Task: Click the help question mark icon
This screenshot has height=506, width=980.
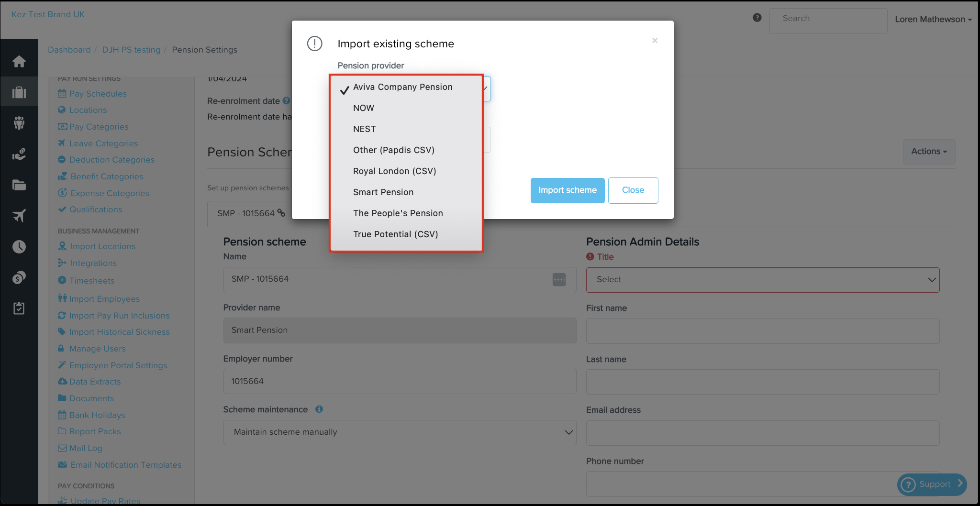Action: (x=757, y=18)
